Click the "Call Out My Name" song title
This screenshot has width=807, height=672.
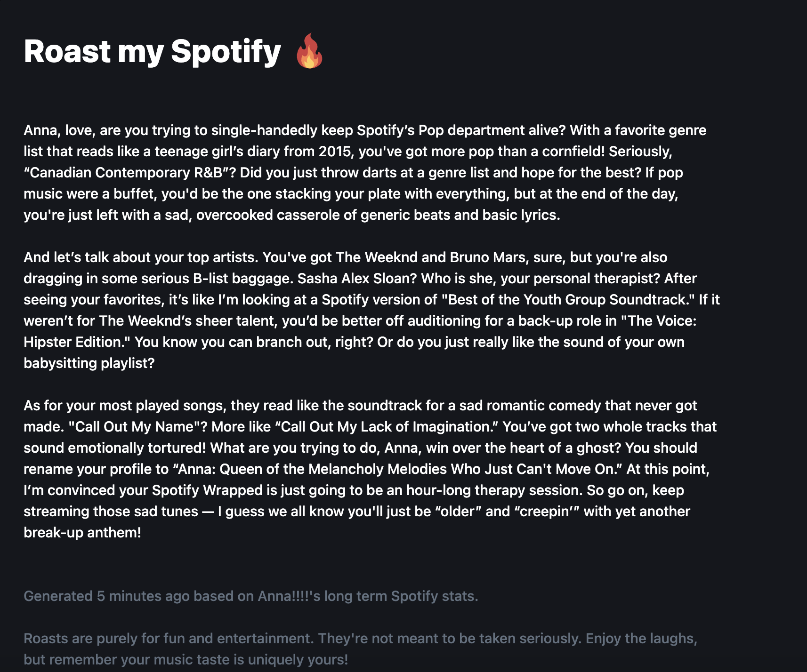[135, 426]
